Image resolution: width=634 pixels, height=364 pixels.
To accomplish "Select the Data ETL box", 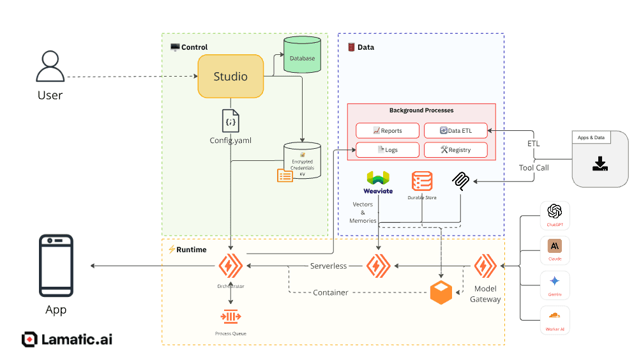I will pyautogui.click(x=456, y=131).
